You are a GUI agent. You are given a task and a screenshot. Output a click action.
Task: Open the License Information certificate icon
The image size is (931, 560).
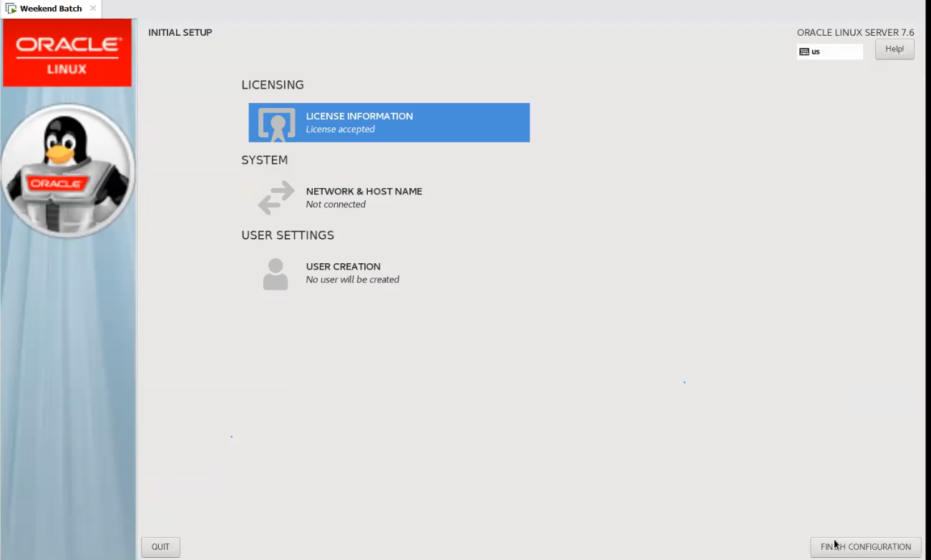(276, 124)
